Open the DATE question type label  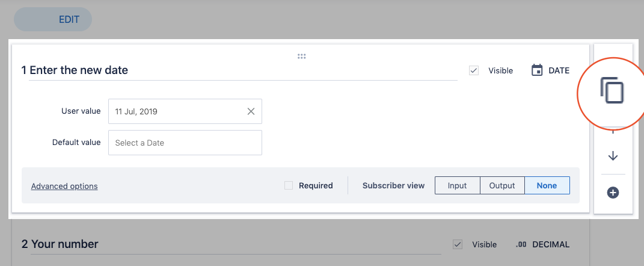[x=559, y=70]
